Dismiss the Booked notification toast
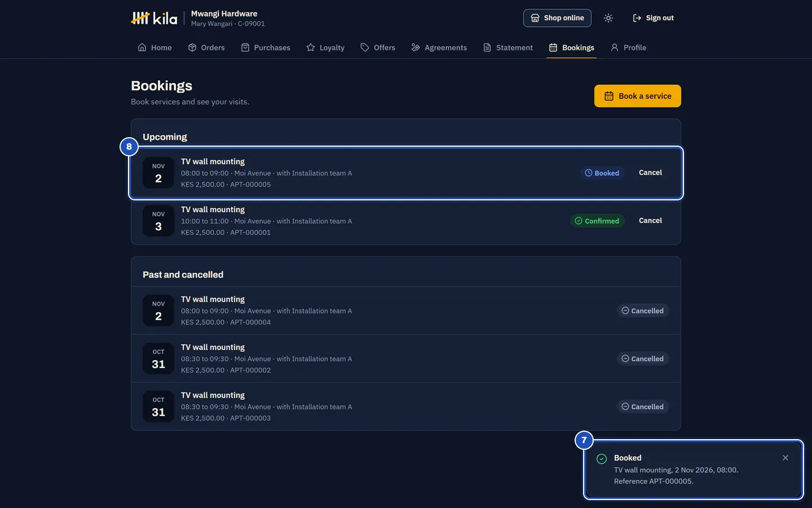The height and width of the screenshot is (508, 812). (x=785, y=458)
